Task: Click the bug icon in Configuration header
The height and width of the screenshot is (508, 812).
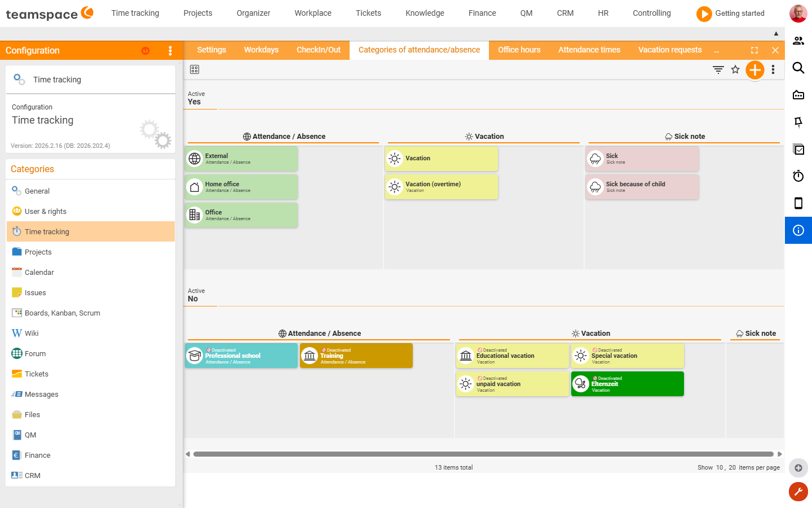Action: pos(145,51)
